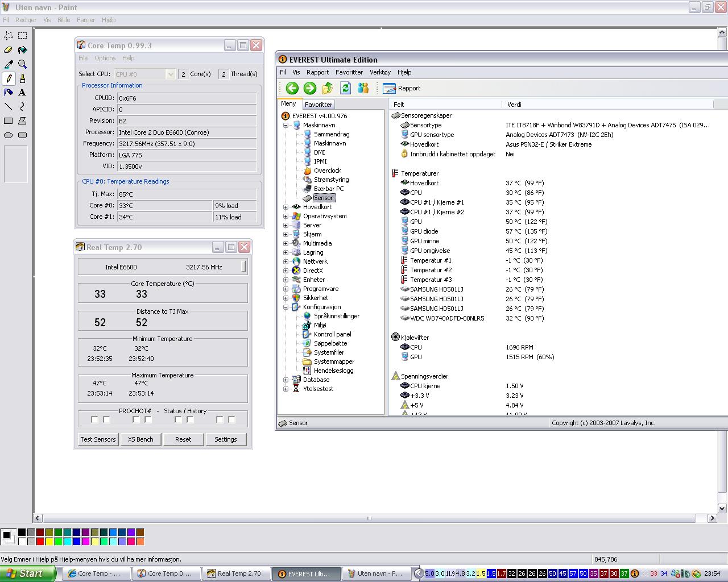Expand the Ytelsestest tree node

(286, 389)
